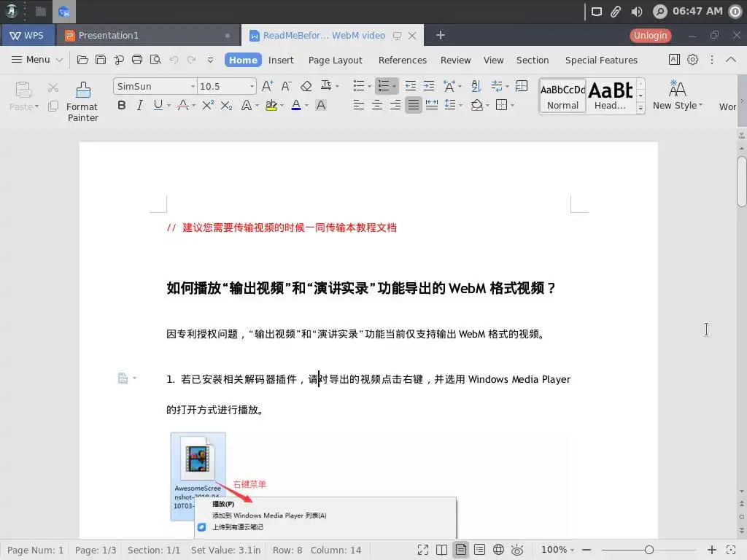Click the Unlogin button
747x560 pixels.
pyautogui.click(x=650, y=35)
